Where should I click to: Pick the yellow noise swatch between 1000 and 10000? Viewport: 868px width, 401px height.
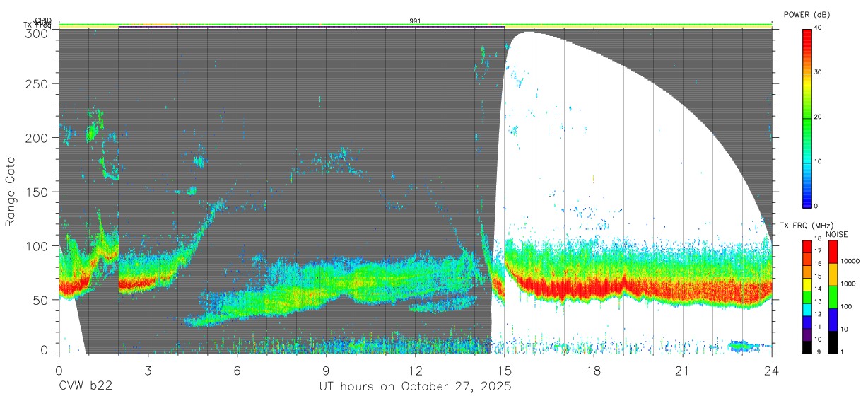click(x=833, y=274)
